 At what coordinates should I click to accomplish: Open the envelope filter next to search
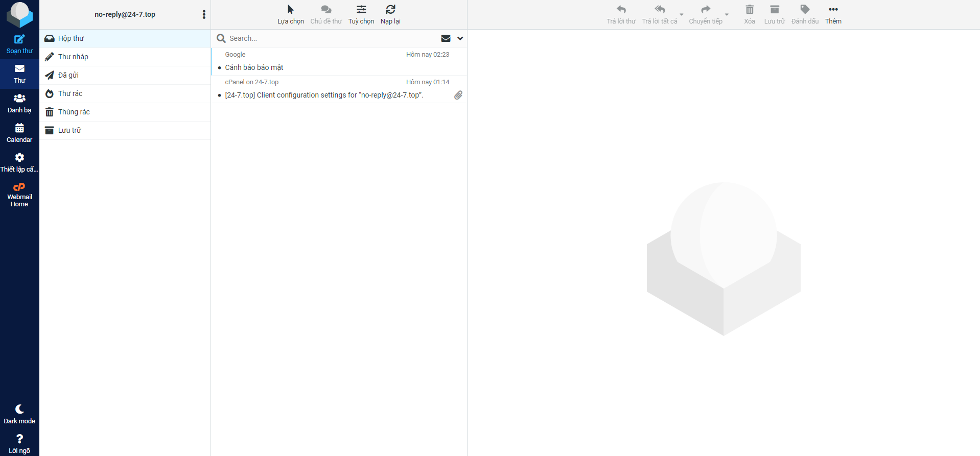point(446,38)
